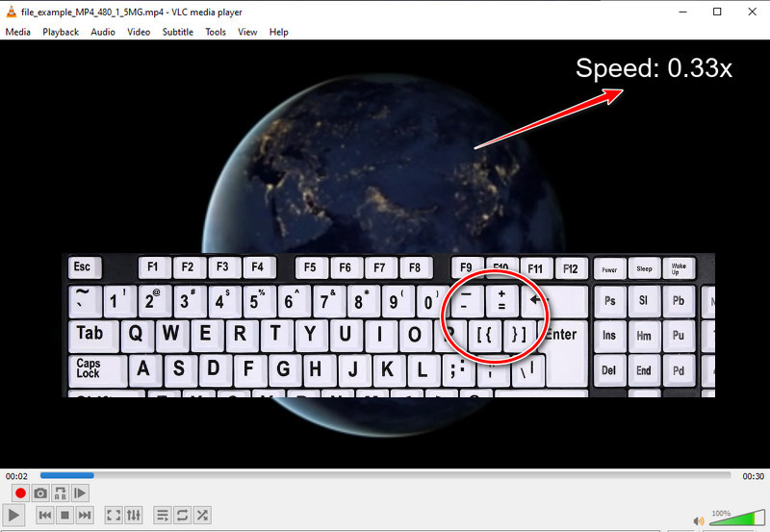Minimize the VLC window

coord(682,12)
